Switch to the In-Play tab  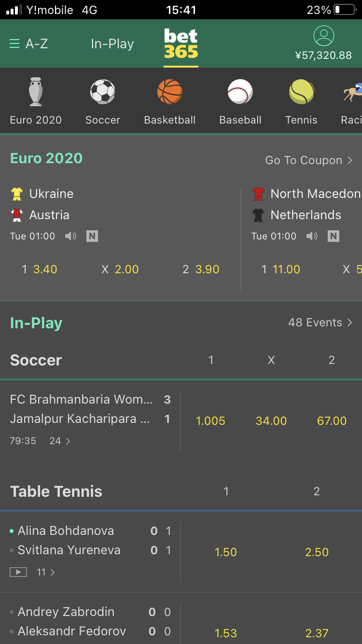click(112, 44)
